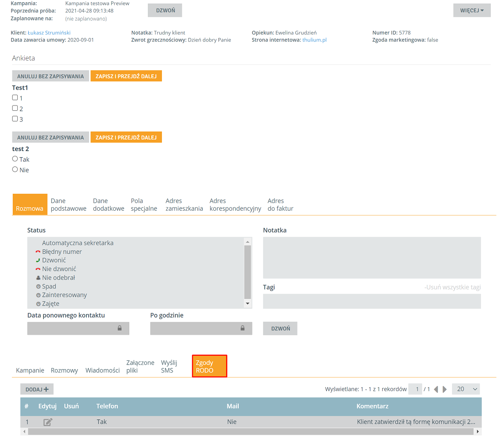
Task: Select the Dzwonić status
Action: tap(54, 260)
